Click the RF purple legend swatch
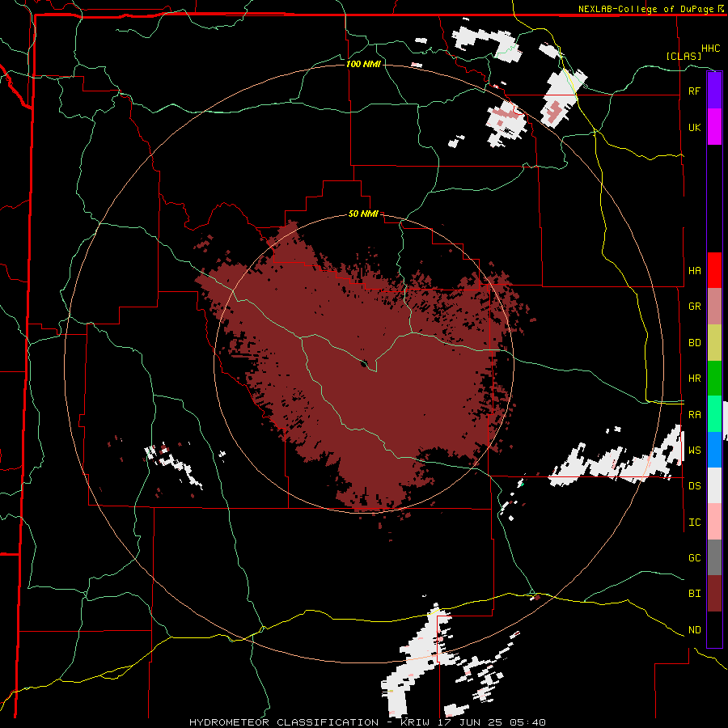 (x=714, y=91)
